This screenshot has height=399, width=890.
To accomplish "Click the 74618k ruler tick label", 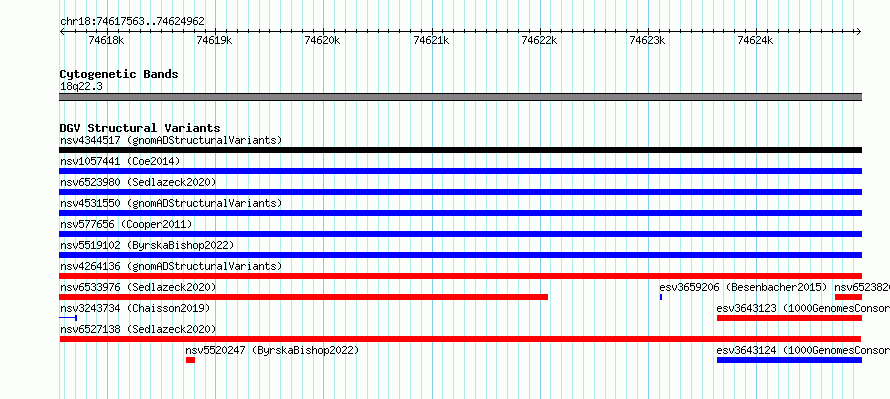I will pyautogui.click(x=107, y=40).
